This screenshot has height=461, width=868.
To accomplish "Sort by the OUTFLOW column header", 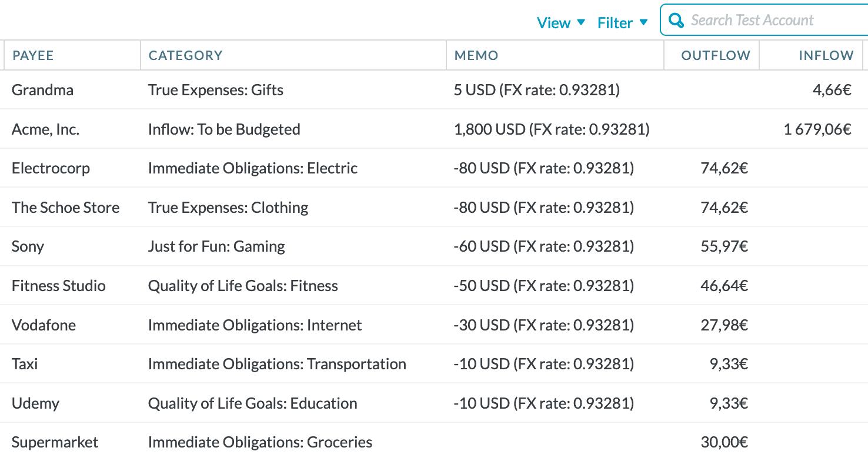I will 716,55.
